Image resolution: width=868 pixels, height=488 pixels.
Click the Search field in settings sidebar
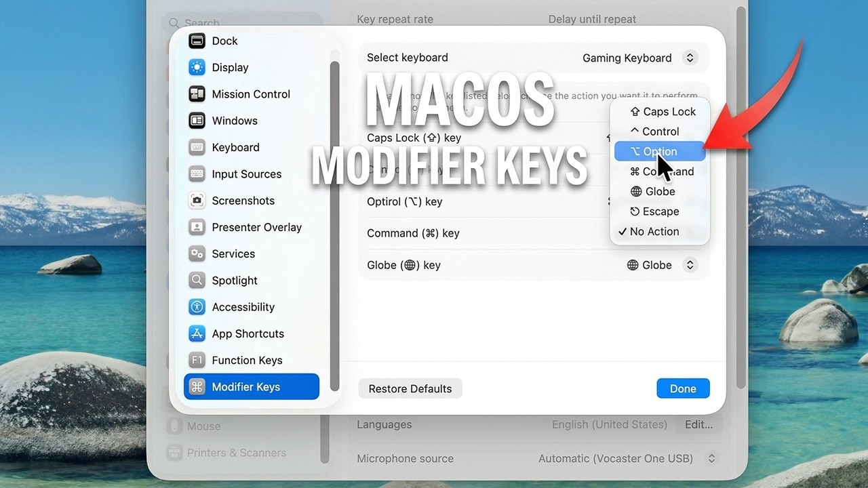(x=242, y=23)
